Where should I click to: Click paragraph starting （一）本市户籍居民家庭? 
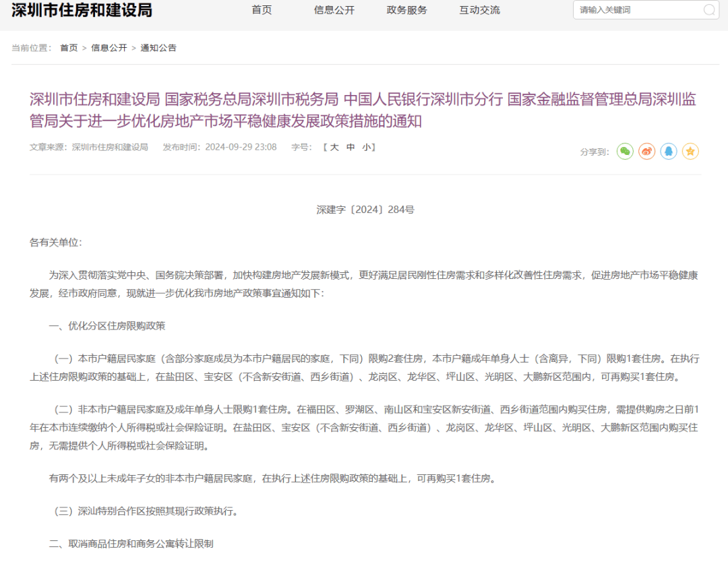(x=365, y=368)
